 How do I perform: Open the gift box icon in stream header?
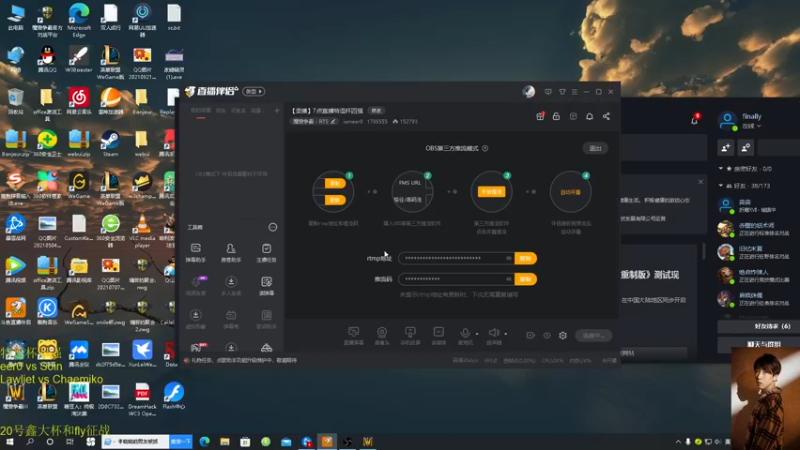pyautogui.click(x=540, y=116)
